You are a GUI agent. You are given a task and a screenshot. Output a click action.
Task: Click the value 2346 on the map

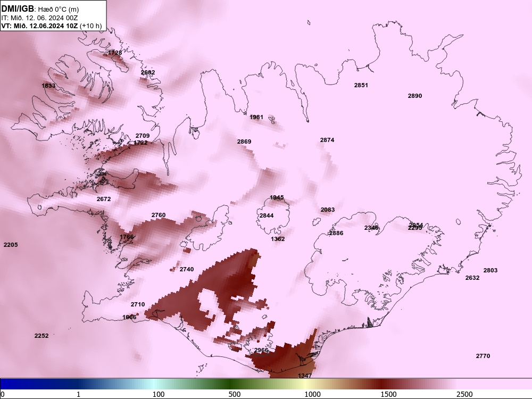click(x=371, y=228)
